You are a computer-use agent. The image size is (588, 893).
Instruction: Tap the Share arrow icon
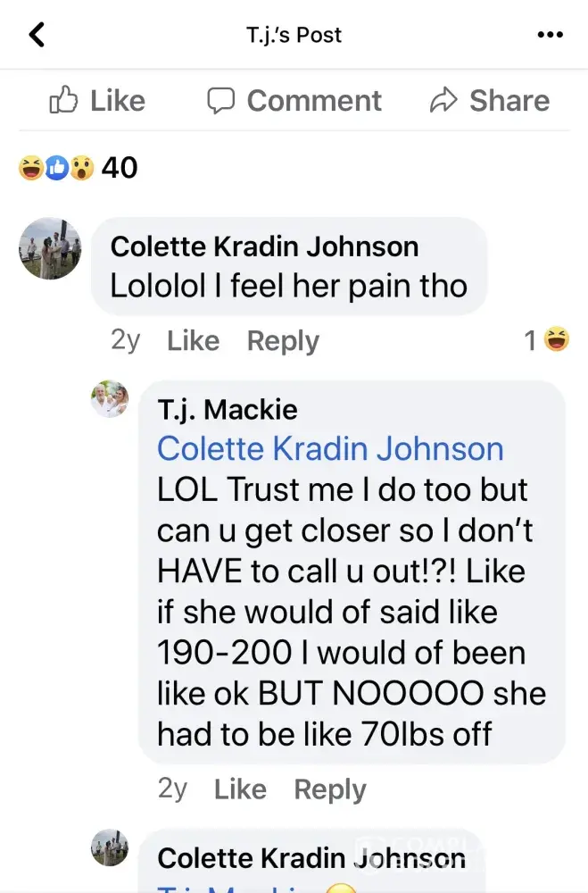[x=443, y=100]
